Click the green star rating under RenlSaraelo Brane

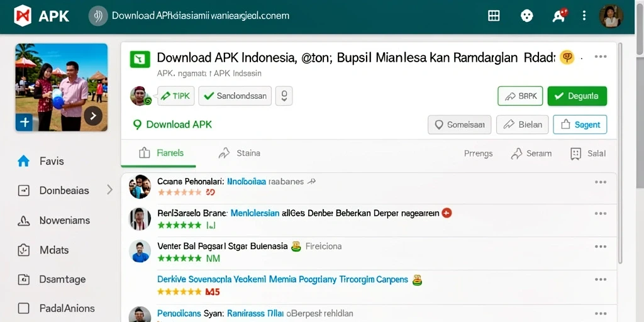tap(179, 225)
